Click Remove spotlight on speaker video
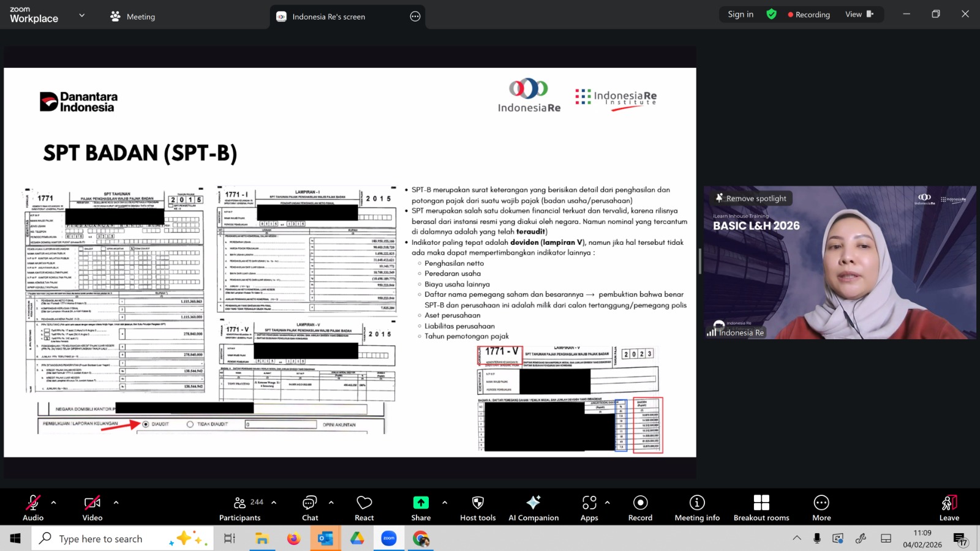Screen dimensions: 980x551 pos(751,198)
